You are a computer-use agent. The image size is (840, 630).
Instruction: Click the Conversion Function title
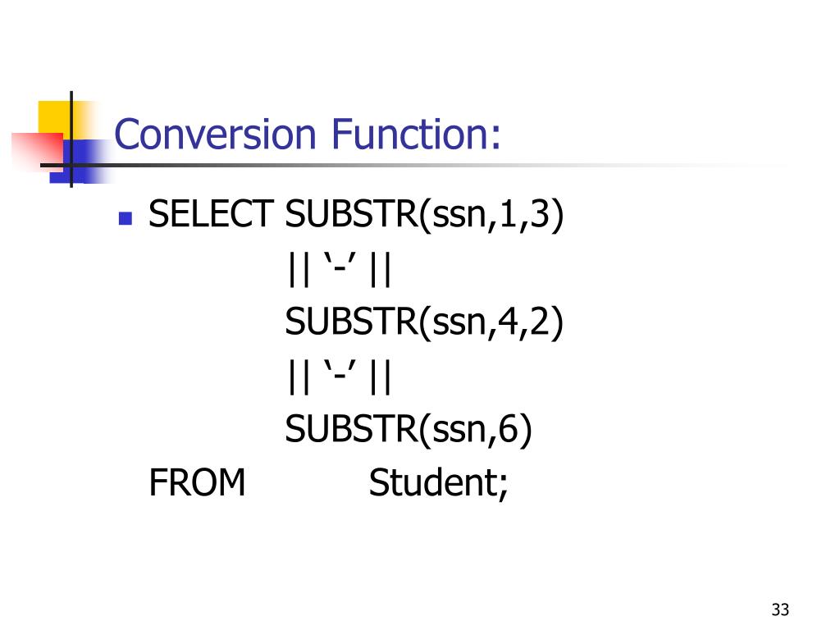pos(308,134)
